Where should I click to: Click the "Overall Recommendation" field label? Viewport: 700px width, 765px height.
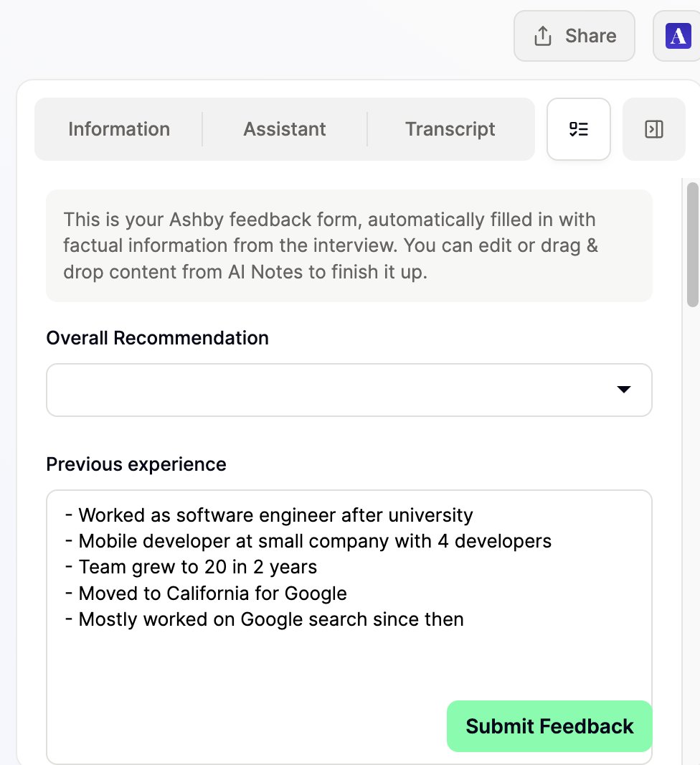point(158,338)
